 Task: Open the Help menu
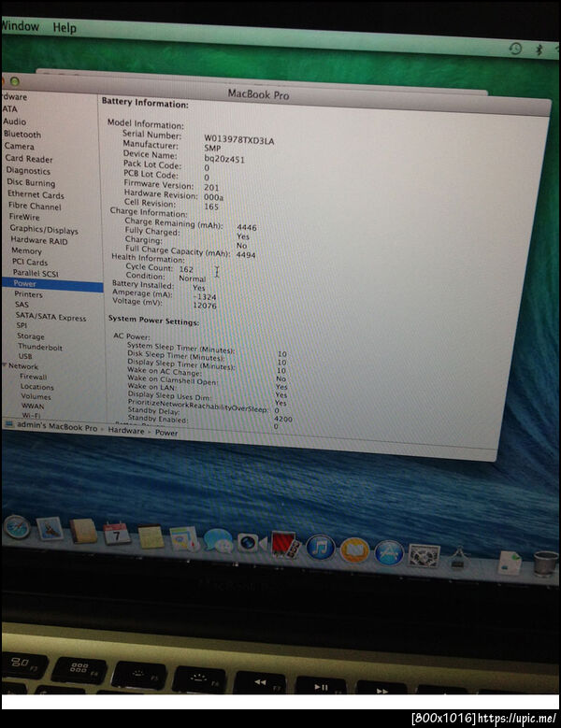[65, 28]
